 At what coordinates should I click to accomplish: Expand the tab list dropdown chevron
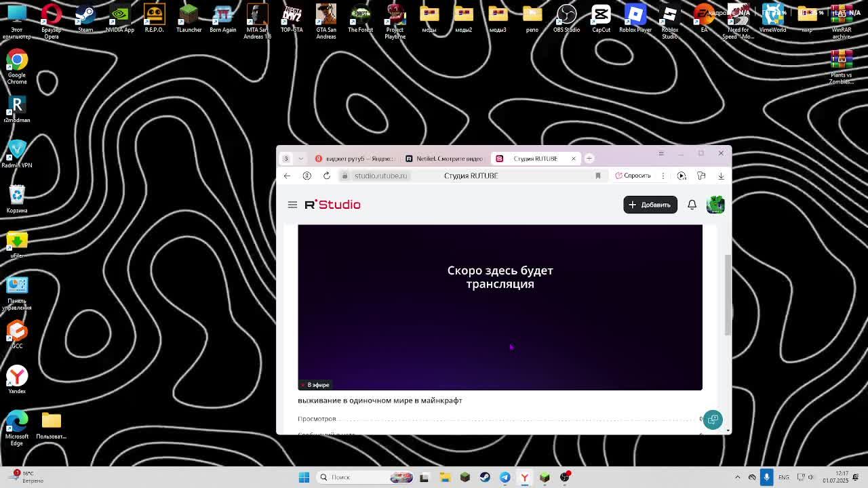click(x=300, y=159)
